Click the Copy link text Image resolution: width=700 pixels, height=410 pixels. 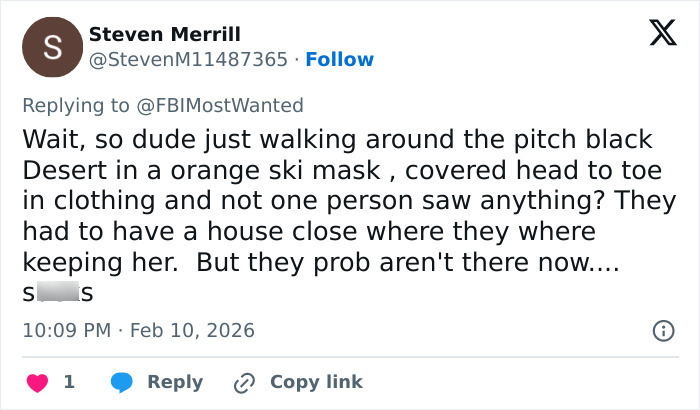point(316,382)
